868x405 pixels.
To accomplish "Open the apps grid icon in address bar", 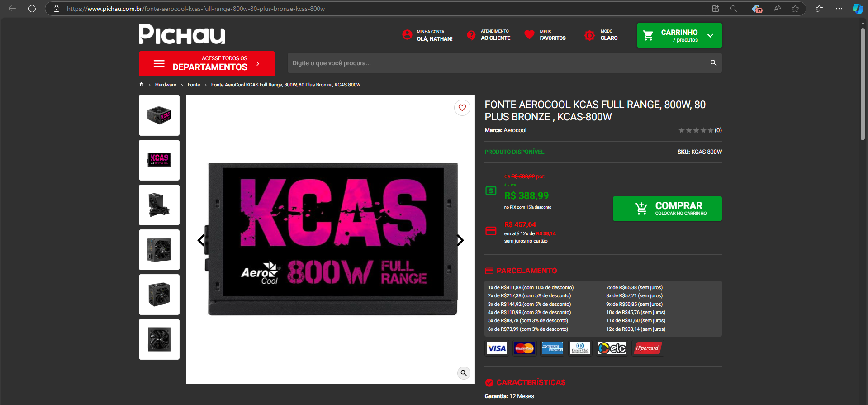I will pyautogui.click(x=716, y=9).
